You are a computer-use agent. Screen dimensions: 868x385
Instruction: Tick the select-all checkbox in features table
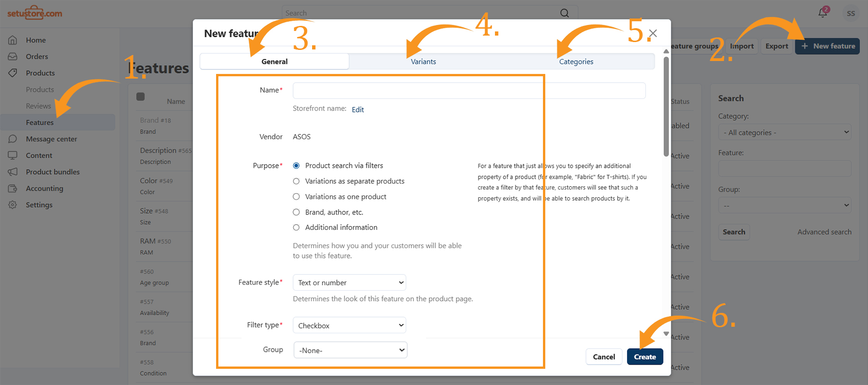[x=141, y=97]
